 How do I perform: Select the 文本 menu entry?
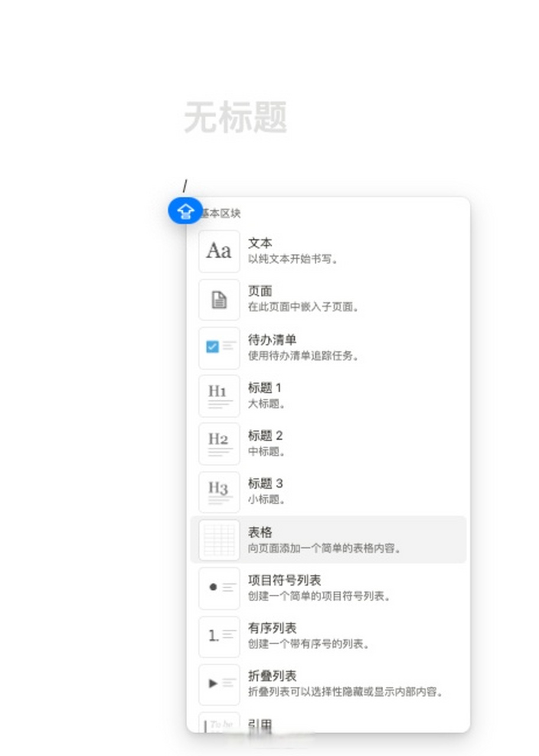coord(328,251)
